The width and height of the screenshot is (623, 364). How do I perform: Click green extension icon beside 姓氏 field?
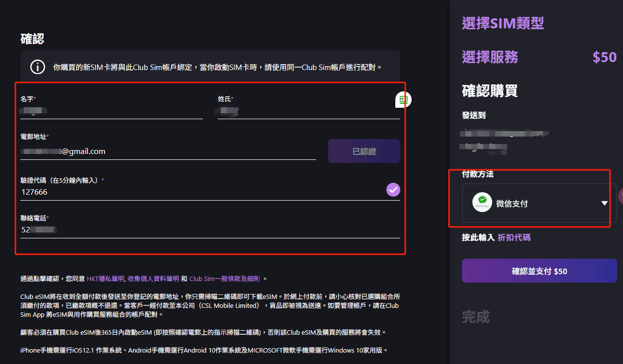[403, 100]
